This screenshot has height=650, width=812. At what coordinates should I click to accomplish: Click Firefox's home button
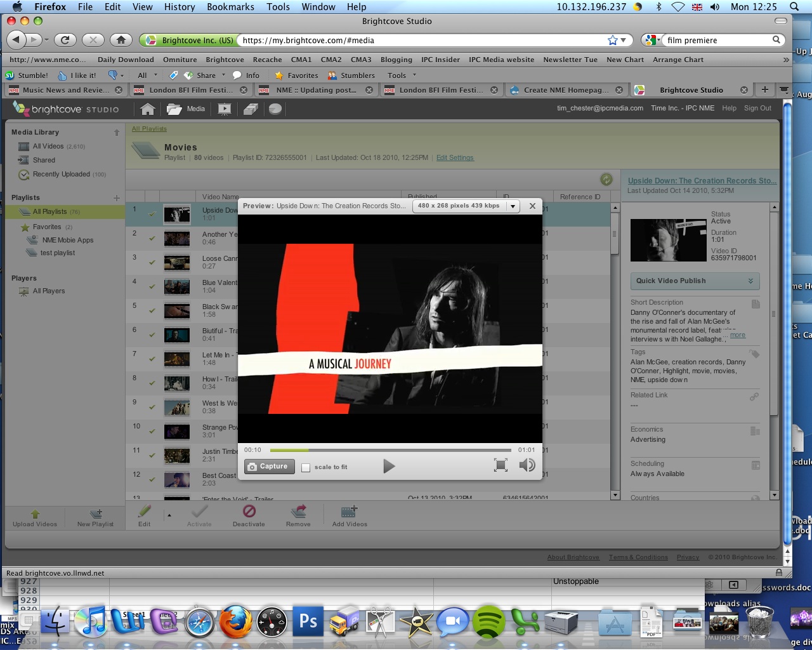click(x=121, y=40)
